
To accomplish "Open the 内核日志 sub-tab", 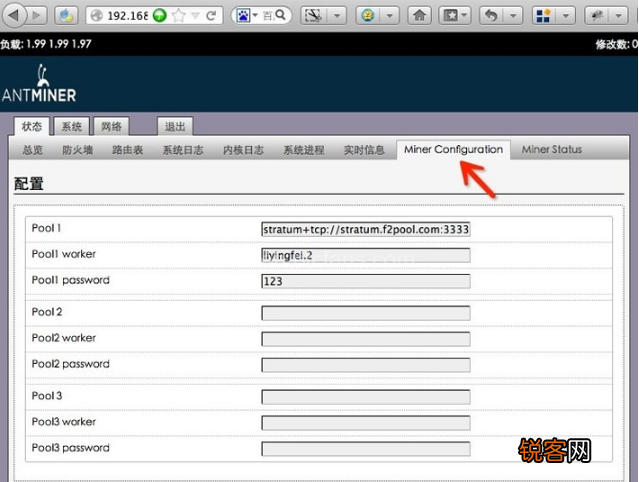I will 243,150.
